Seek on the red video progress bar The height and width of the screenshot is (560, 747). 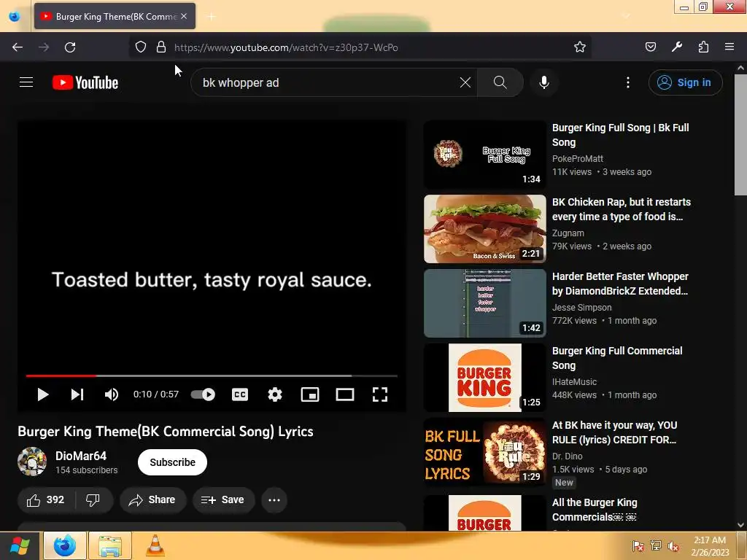[212, 376]
